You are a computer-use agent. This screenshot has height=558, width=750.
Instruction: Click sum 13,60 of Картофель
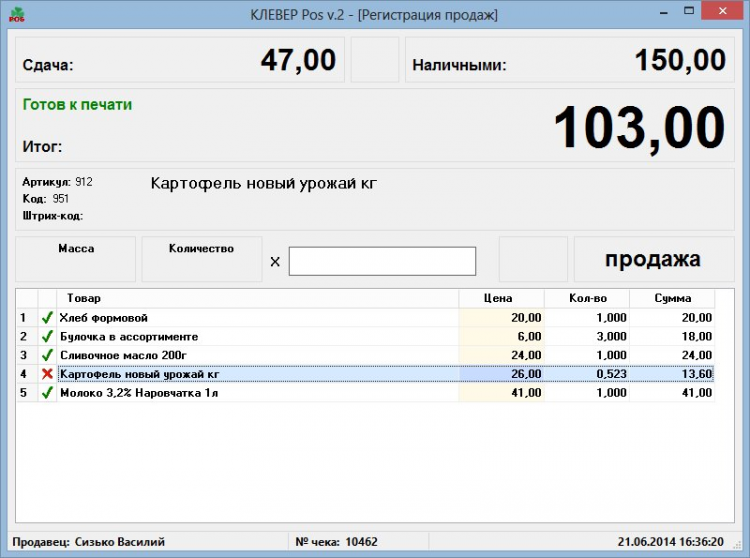coord(697,374)
